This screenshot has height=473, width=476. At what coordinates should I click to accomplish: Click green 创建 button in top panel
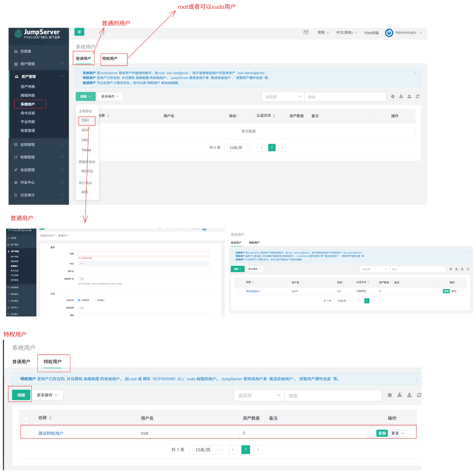coord(85,96)
